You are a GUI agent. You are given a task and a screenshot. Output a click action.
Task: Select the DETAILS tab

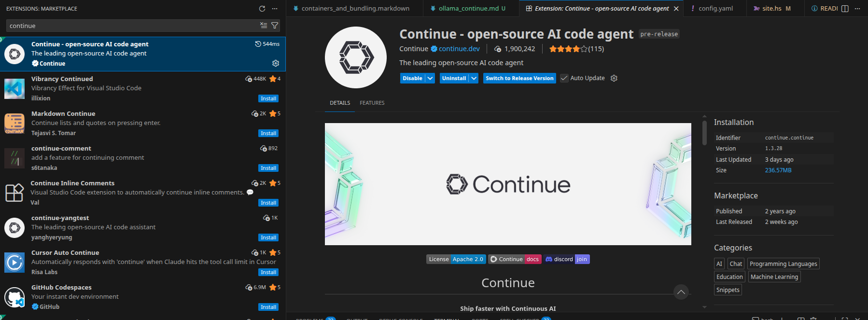pyautogui.click(x=340, y=103)
